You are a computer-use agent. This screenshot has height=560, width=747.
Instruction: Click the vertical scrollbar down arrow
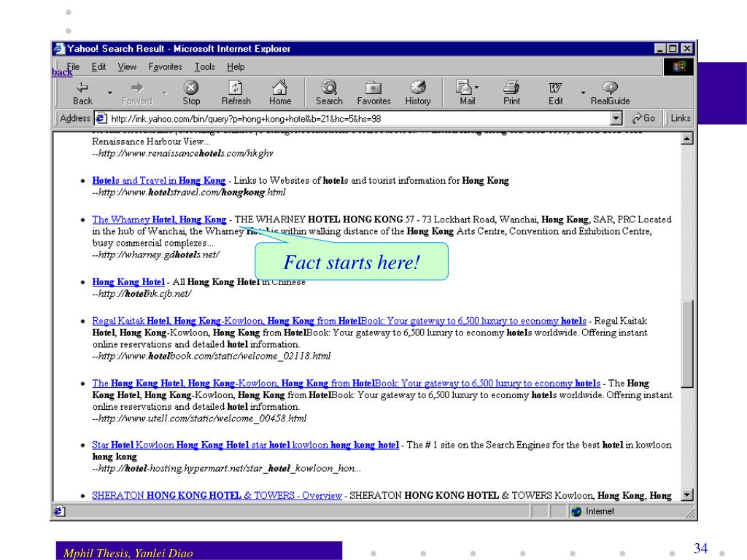coord(686,495)
